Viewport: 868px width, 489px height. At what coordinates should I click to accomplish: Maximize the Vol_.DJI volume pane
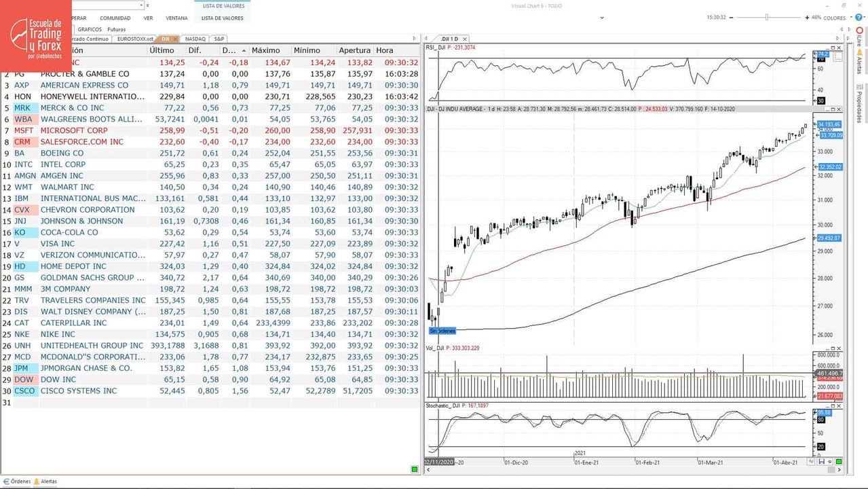coord(833,348)
